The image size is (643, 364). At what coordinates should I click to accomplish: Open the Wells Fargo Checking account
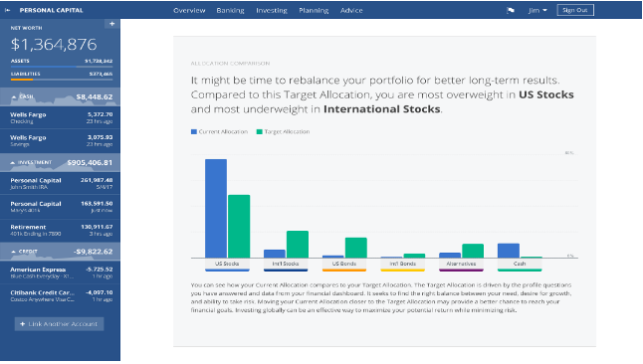click(x=61, y=117)
